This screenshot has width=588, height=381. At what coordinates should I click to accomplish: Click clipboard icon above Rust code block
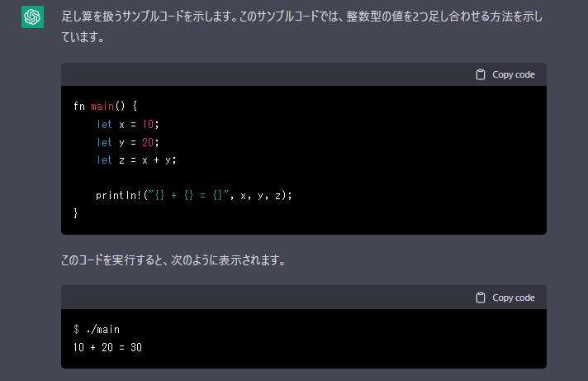coord(481,74)
